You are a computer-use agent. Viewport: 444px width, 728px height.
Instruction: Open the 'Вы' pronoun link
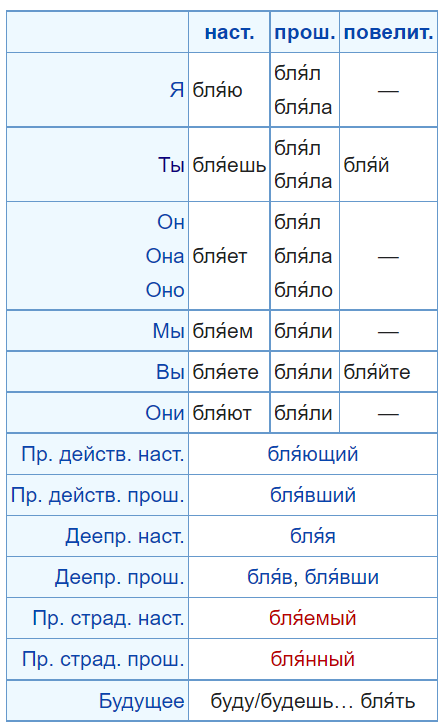point(170,372)
